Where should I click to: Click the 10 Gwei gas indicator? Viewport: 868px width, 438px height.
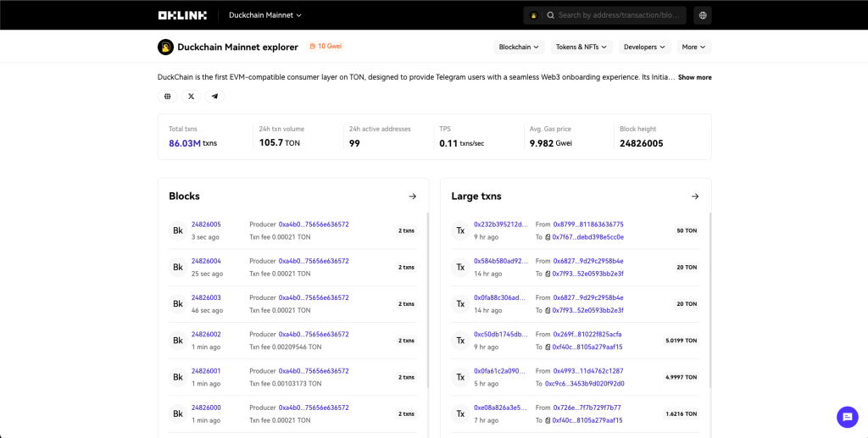[x=325, y=47]
